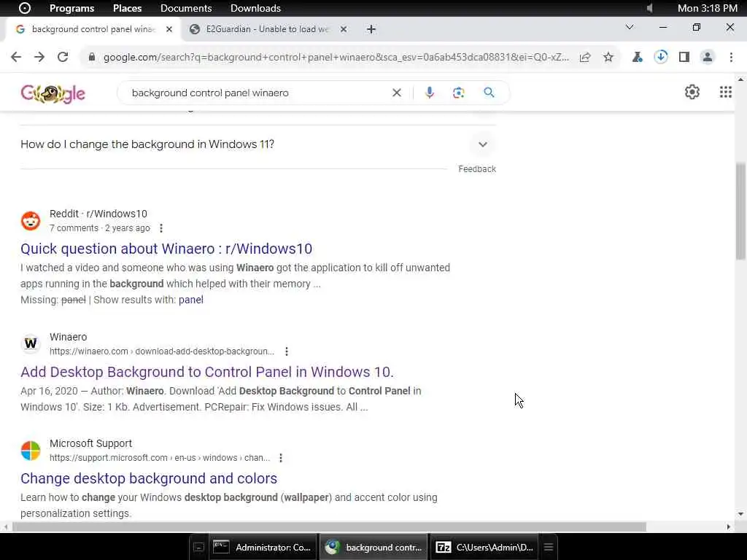Open the taskbar window list icon
The height and width of the screenshot is (560, 747).
(549, 547)
